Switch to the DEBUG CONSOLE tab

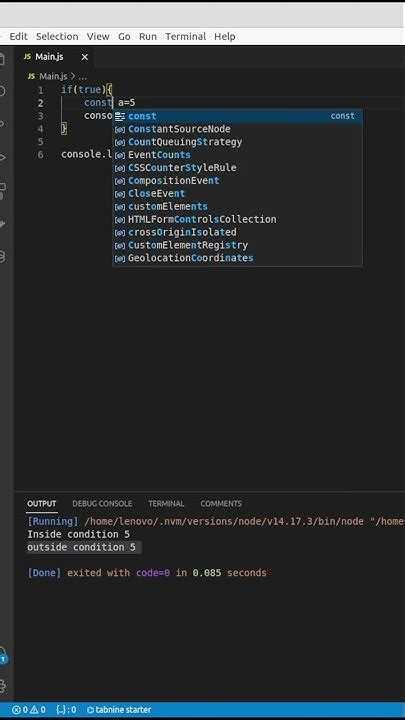click(x=102, y=504)
